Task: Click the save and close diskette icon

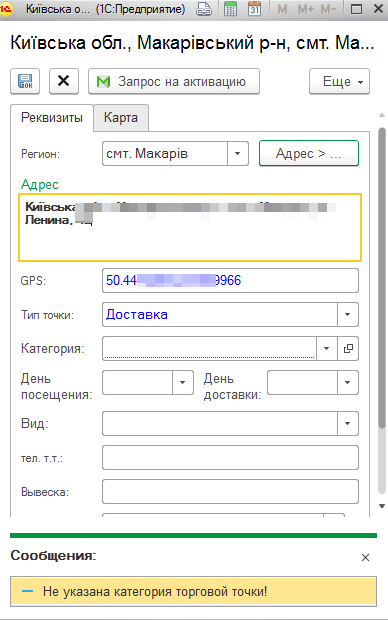Action: [x=25, y=81]
